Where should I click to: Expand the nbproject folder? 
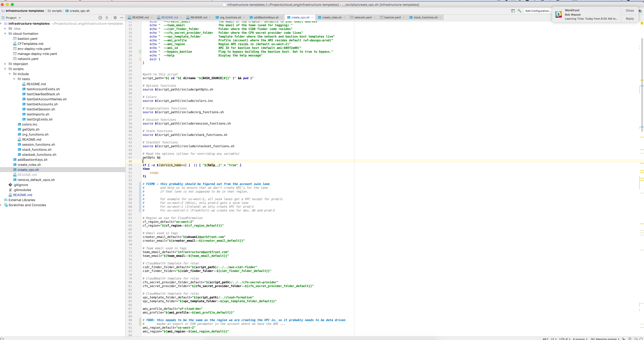pyautogui.click(x=5, y=64)
